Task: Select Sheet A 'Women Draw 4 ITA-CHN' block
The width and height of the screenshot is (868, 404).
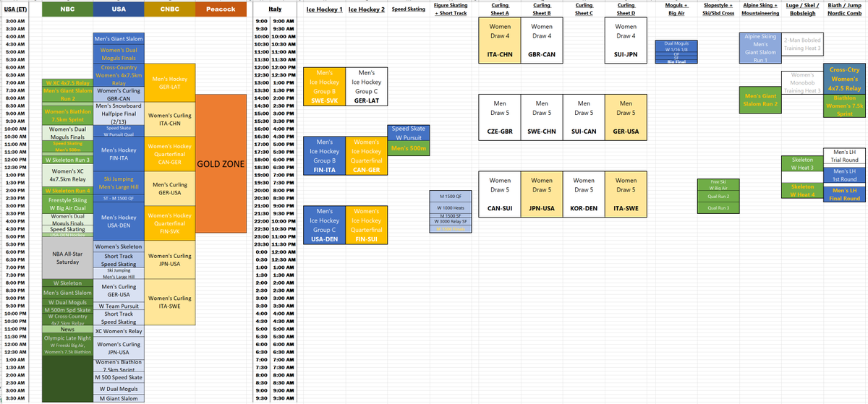Action: coord(500,40)
